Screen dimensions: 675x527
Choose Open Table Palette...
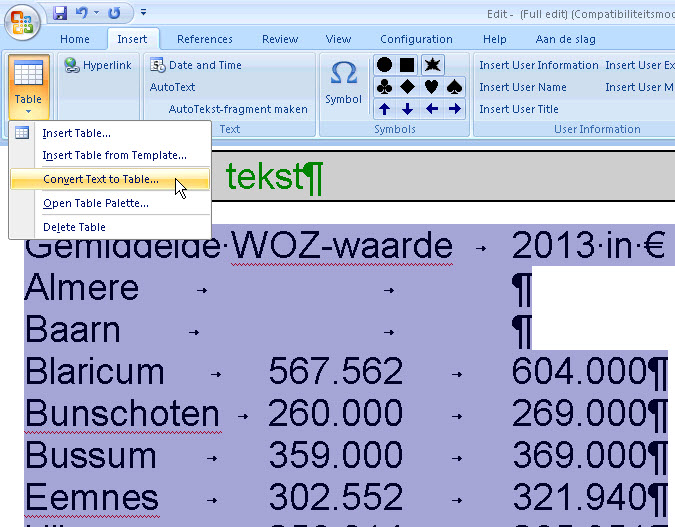pos(110,203)
